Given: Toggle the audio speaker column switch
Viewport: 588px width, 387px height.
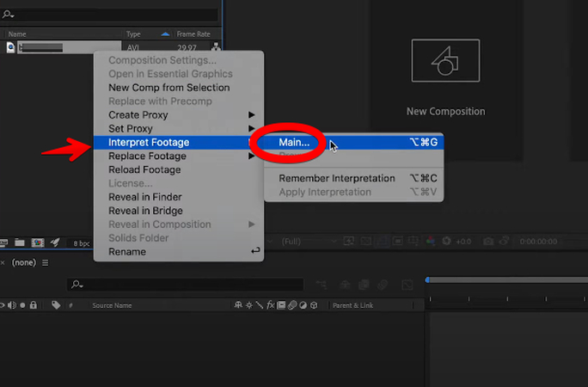Looking at the screenshot, I should (12, 305).
